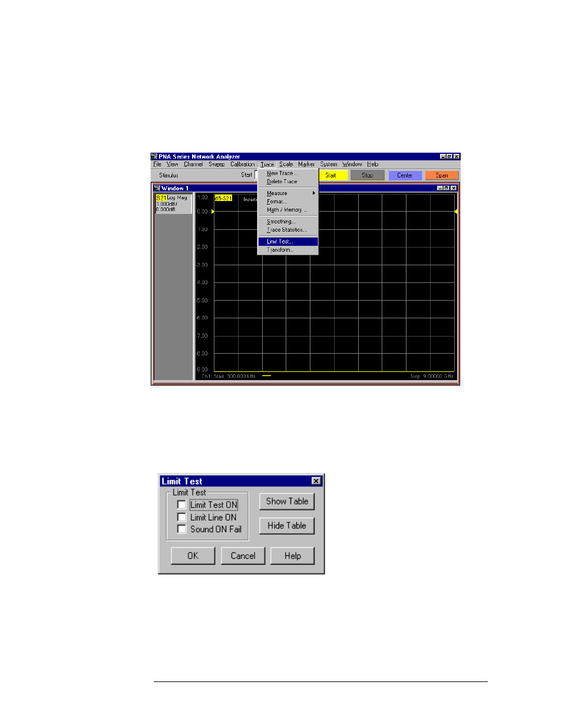This screenshot has width=562, height=728.
Task: Click left reference level marker triangle
Action: (x=213, y=211)
